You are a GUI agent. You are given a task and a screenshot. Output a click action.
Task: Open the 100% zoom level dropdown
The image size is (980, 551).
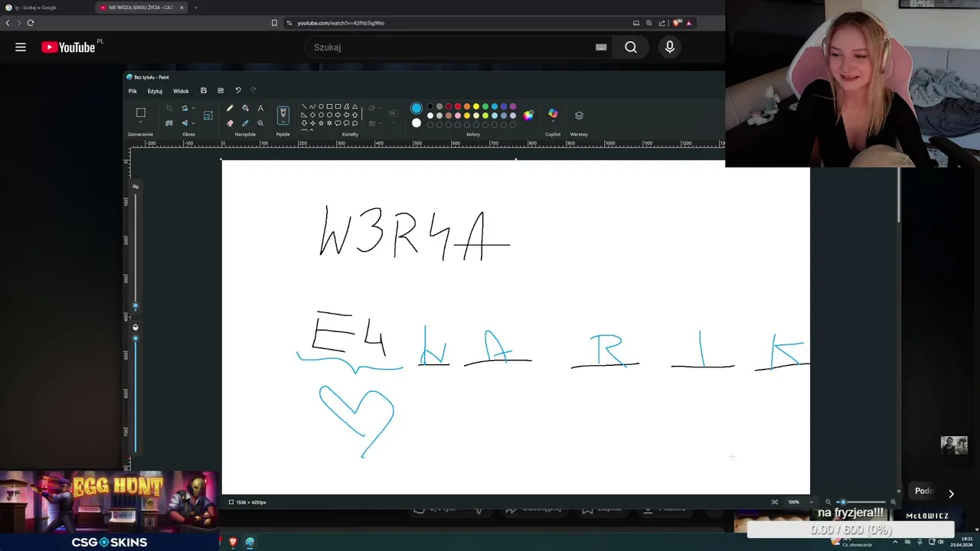(x=811, y=502)
